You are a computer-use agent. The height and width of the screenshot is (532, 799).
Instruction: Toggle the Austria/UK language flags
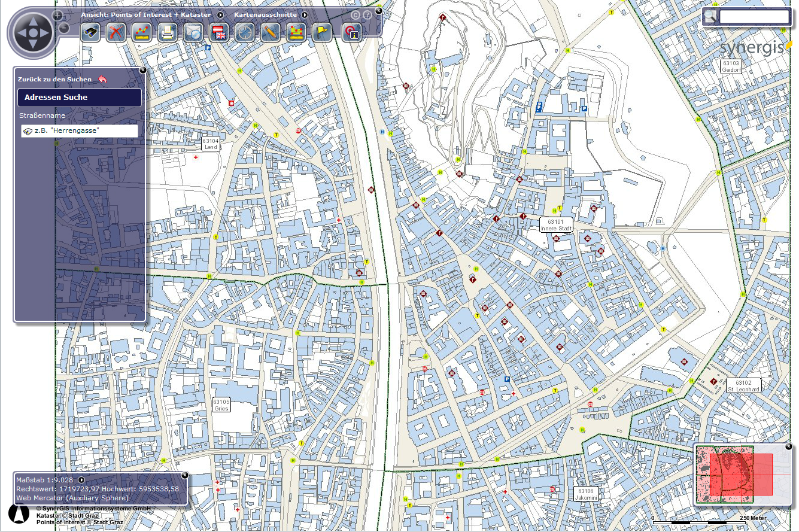(x=219, y=33)
